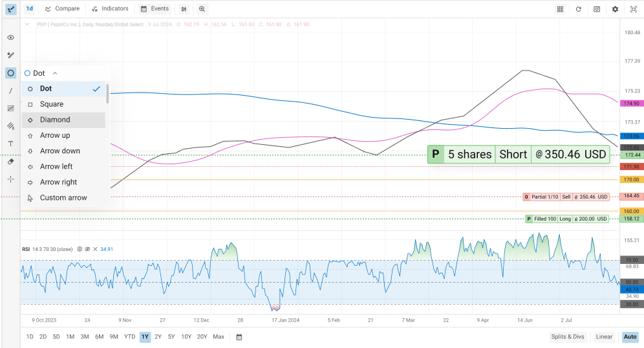Toggle Linear scale option

click(604, 337)
